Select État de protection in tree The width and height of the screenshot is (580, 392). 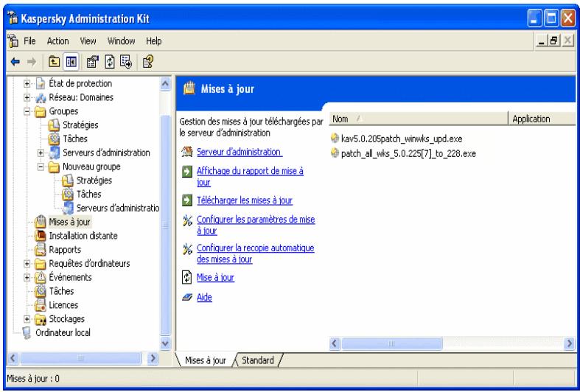[80, 83]
